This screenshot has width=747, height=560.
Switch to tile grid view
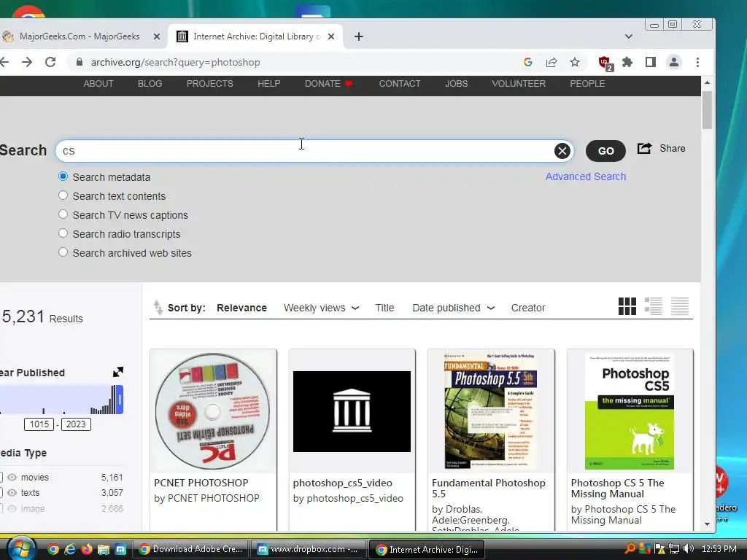[627, 306]
